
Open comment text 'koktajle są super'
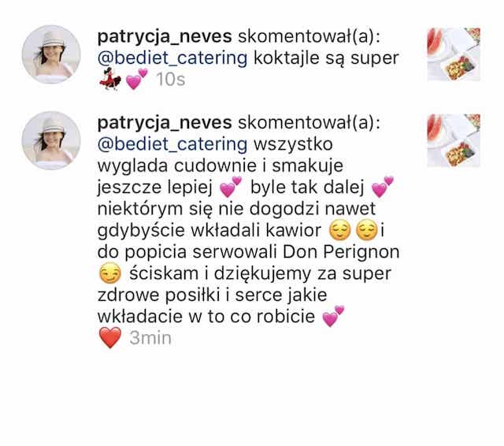point(326,58)
